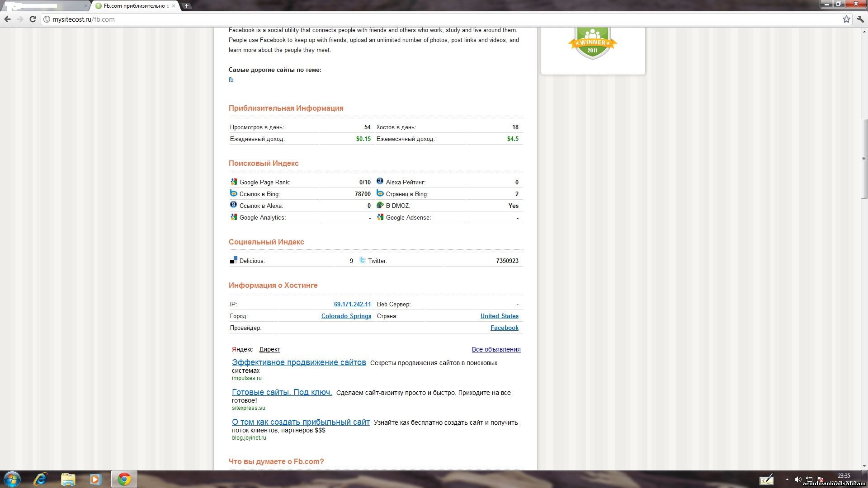Open Все объявления link
This screenshot has height=488, width=868.
pyautogui.click(x=496, y=349)
